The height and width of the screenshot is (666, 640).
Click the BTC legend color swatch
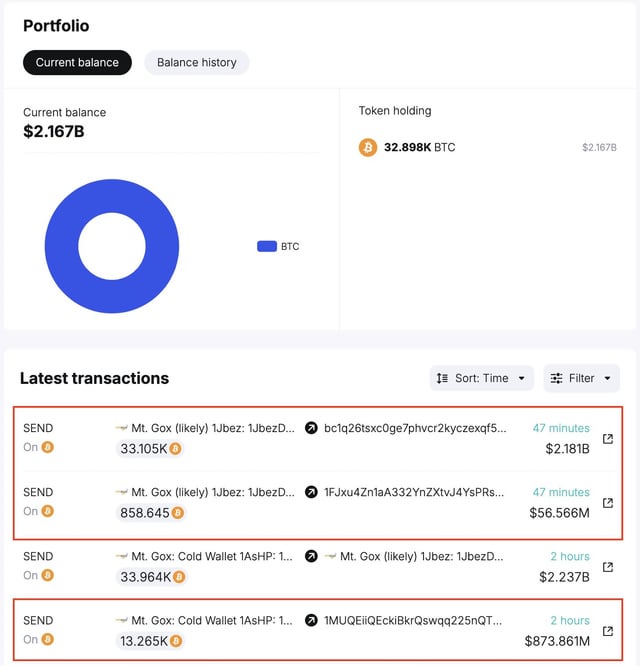point(266,246)
